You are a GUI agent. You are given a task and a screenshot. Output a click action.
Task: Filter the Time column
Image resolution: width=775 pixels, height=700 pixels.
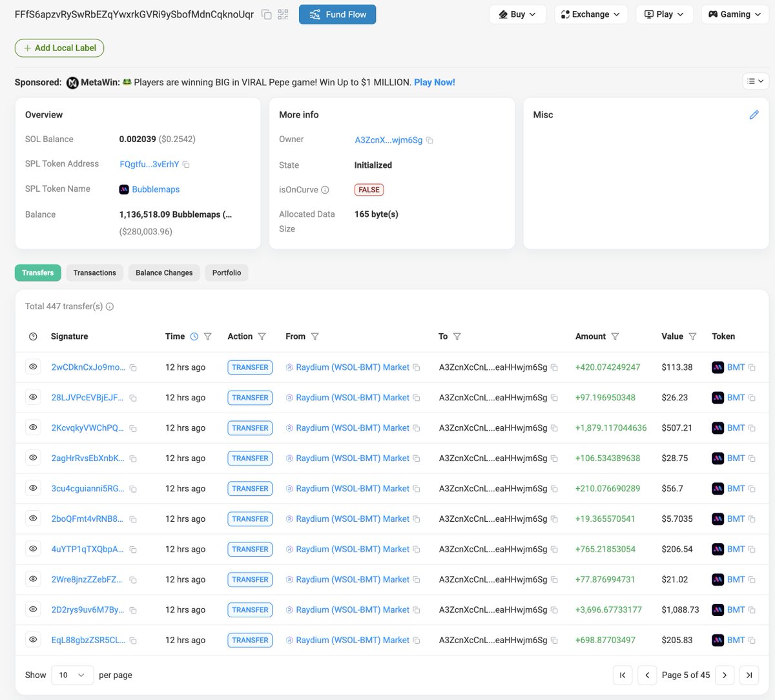click(x=207, y=336)
